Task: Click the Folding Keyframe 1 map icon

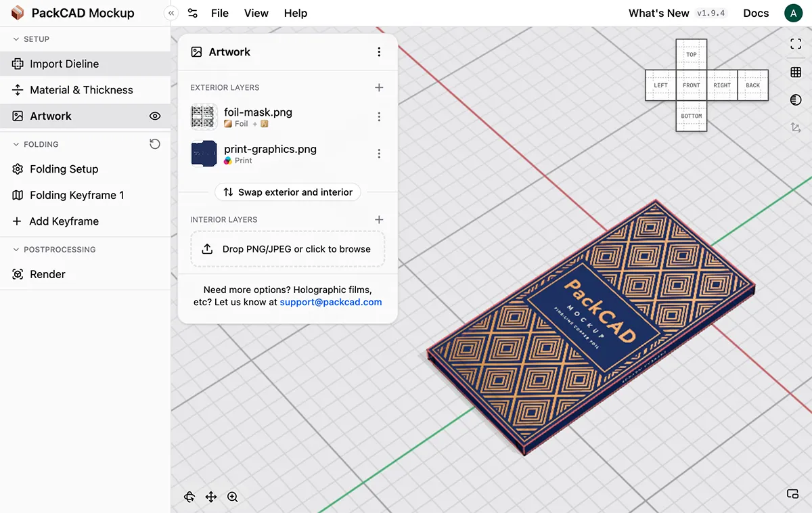Action: [x=18, y=195]
